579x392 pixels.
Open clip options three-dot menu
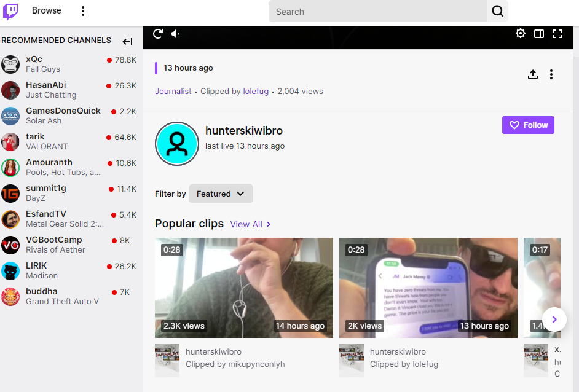[x=551, y=74]
